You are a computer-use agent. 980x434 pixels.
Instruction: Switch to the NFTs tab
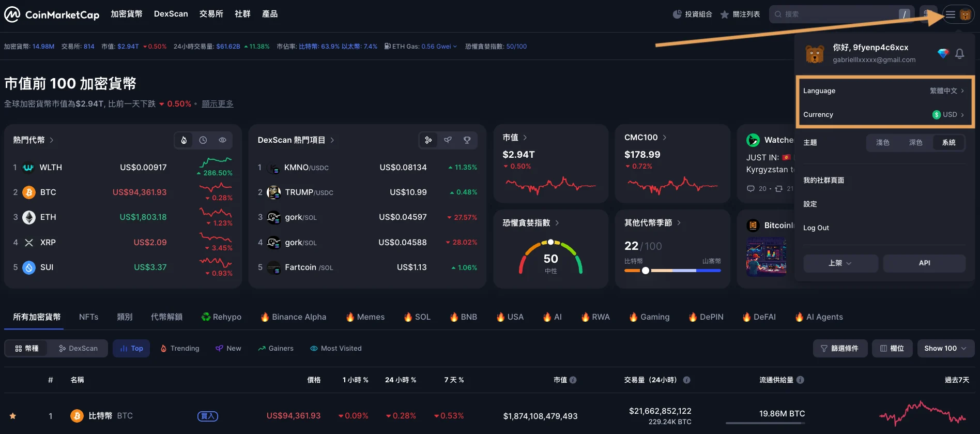89,317
